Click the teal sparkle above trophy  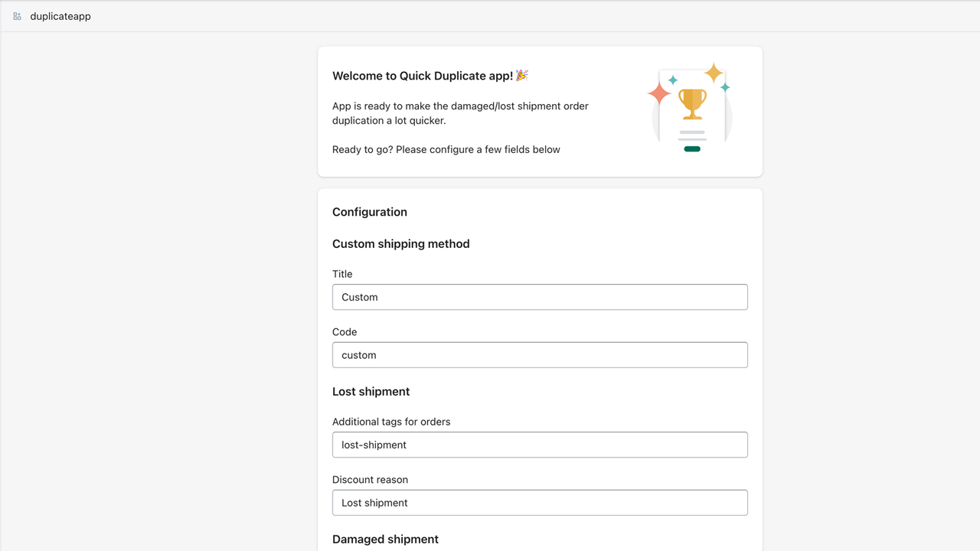(x=672, y=80)
